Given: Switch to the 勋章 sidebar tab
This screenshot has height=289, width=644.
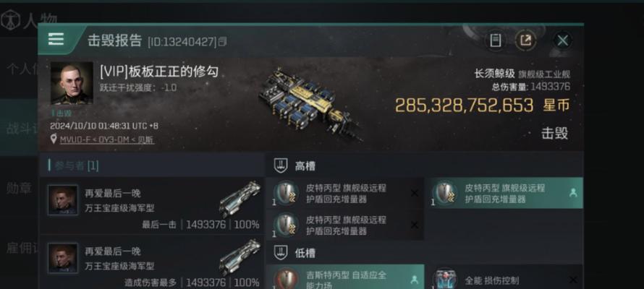Looking at the screenshot, I should pyautogui.click(x=19, y=188).
